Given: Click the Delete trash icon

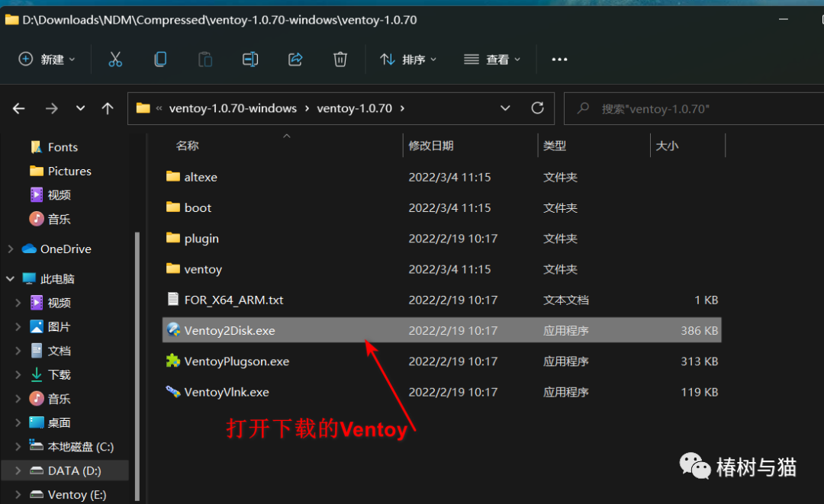Looking at the screenshot, I should click(340, 59).
